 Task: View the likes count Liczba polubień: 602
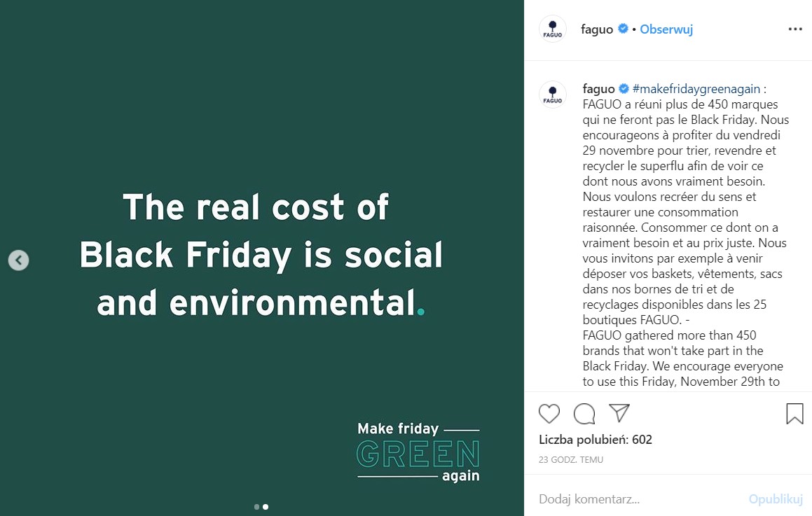click(x=596, y=440)
